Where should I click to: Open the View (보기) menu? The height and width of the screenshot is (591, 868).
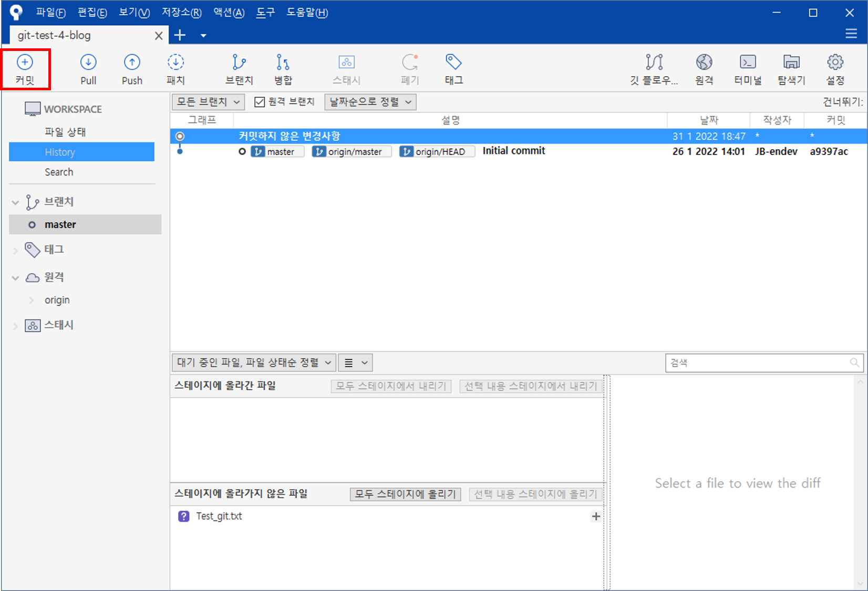(135, 13)
